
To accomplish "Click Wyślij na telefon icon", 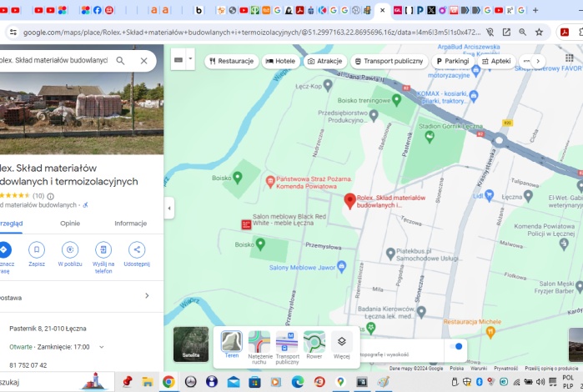I will coord(103,250).
